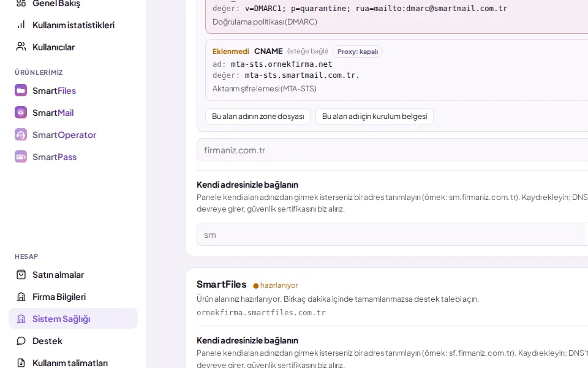Select the Sistem Sağlığı menu item
Image resolution: width=588 pixels, height=368 pixels.
click(73, 318)
